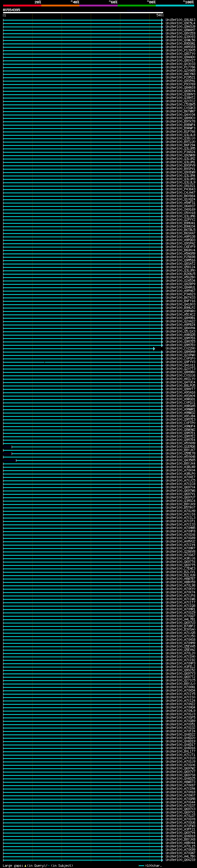197x868 pixels.
Task: Select the UniRef100_O49169 label
Action: coord(180,210)
